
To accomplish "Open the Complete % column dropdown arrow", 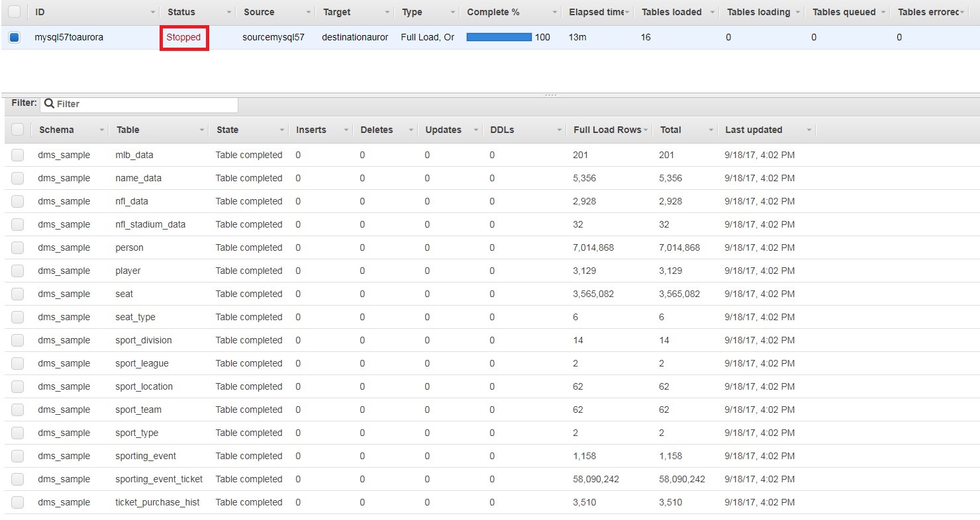I will coord(554,13).
